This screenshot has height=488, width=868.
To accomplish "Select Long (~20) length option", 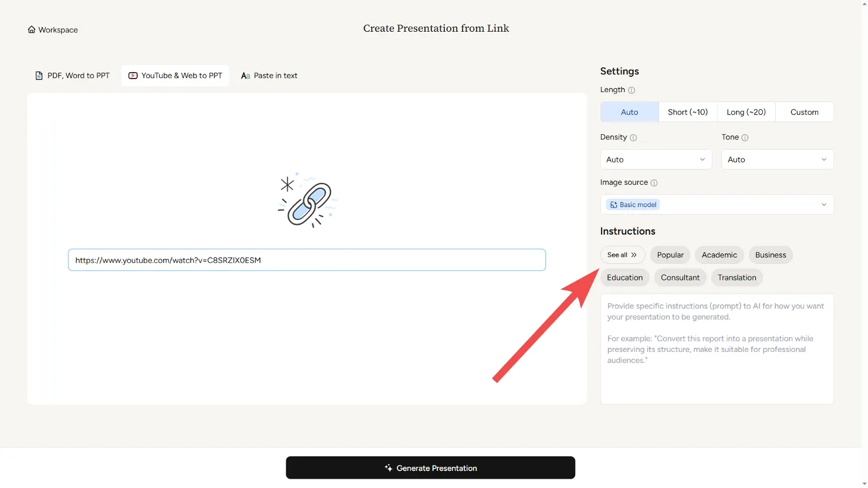I will pos(746,112).
